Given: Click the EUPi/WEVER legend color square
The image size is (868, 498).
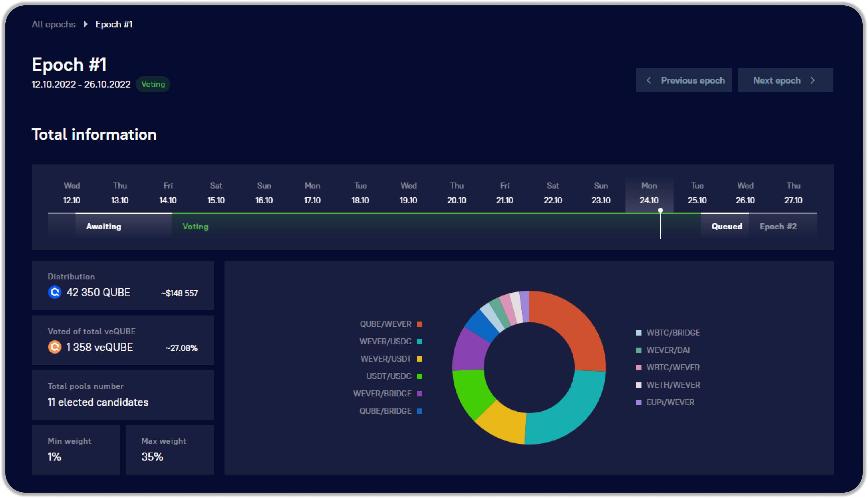Looking at the screenshot, I should 638,402.
